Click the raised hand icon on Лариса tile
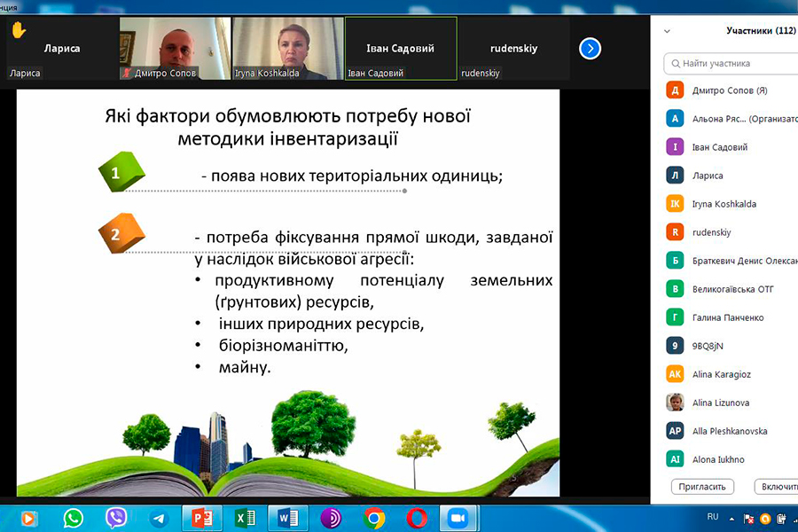Viewport: 798px width, 532px height. coord(19,30)
